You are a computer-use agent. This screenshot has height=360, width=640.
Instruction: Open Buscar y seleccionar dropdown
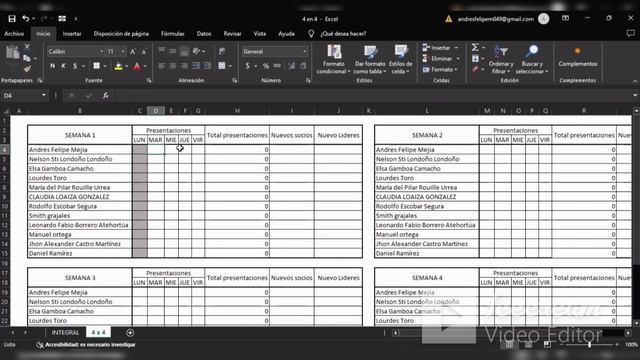click(532, 59)
